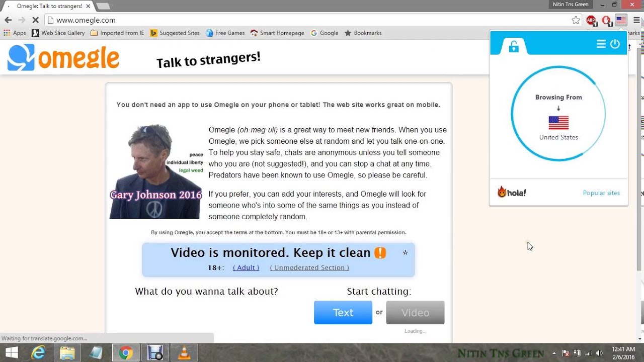Stop page loading with the X button
The image size is (644, 362).
point(36,20)
